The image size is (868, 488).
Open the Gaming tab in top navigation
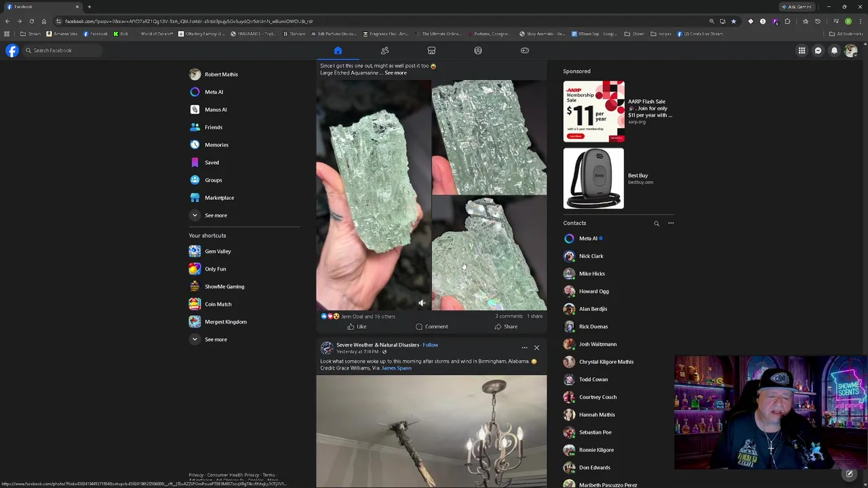pos(525,50)
